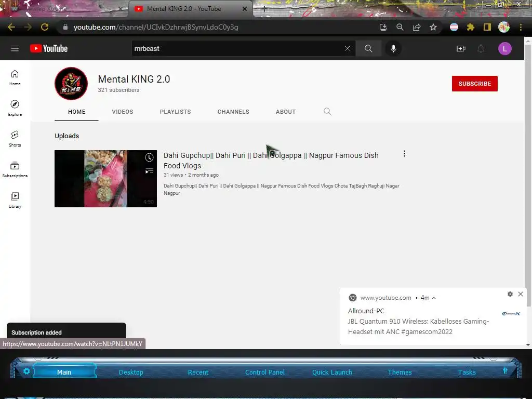Go to Home in the sidebar
Image resolution: width=532 pixels, height=399 pixels.
[15, 78]
